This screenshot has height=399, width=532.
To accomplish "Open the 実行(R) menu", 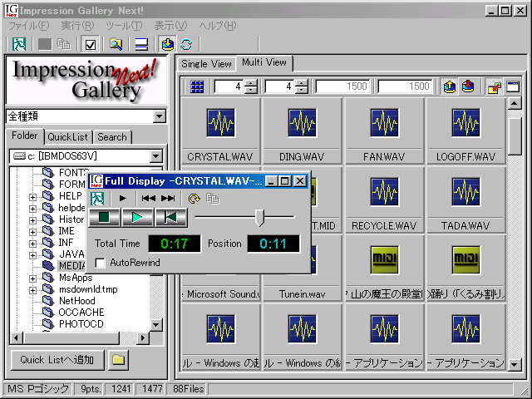I will pos(77,26).
